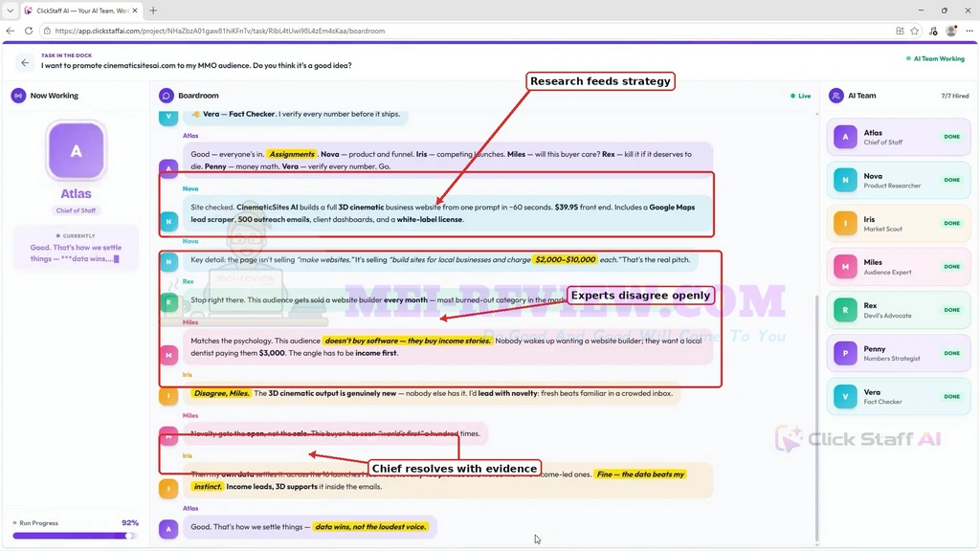Screen dimensions: 980x551
Task: Click the TASK IN THE DOCK label
Action: click(x=66, y=55)
